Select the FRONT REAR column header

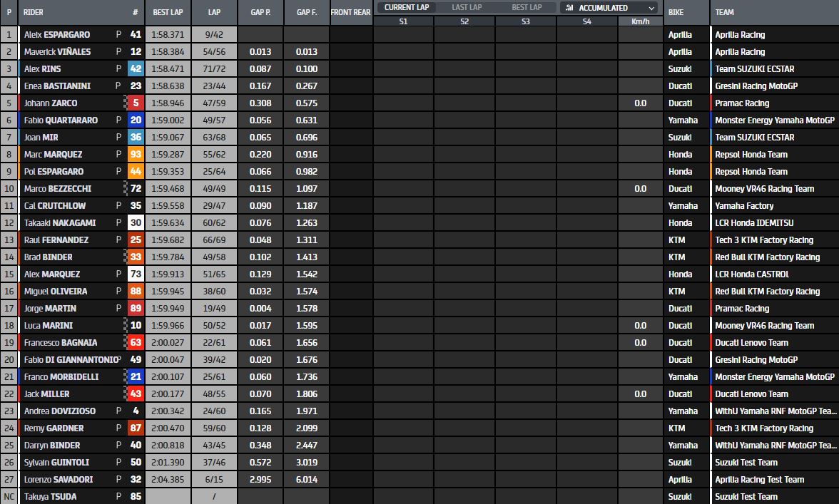350,12
